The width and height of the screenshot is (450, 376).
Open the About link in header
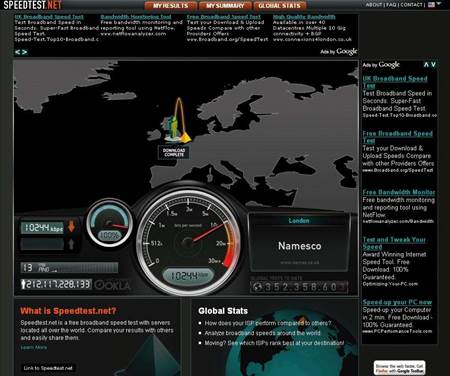[374, 5]
